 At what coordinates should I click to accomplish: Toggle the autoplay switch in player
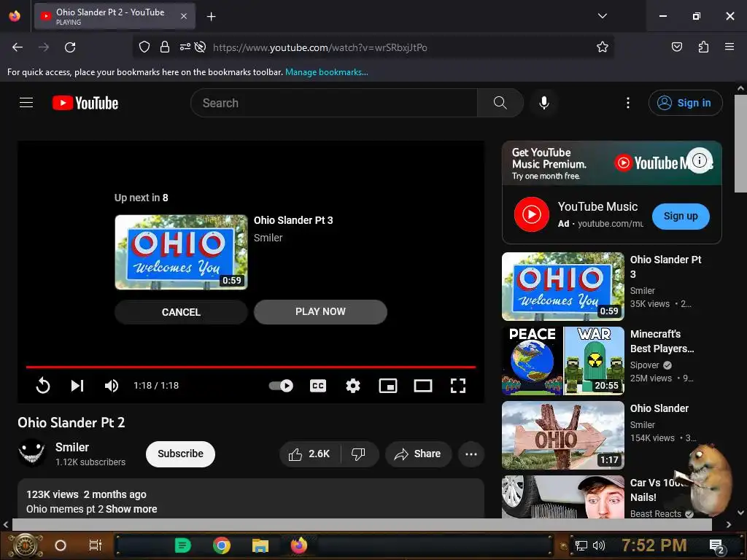(x=281, y=385)
